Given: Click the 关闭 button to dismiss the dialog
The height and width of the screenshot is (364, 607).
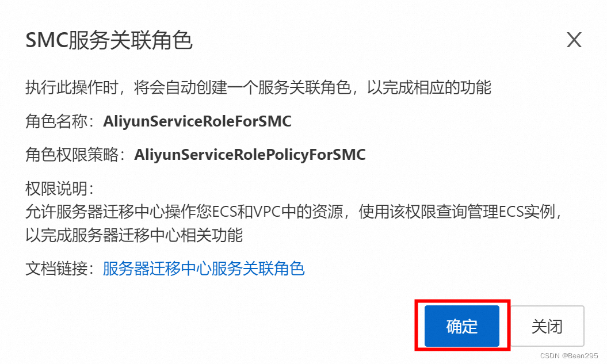Looking at the screenshot, I should (547, 325).
